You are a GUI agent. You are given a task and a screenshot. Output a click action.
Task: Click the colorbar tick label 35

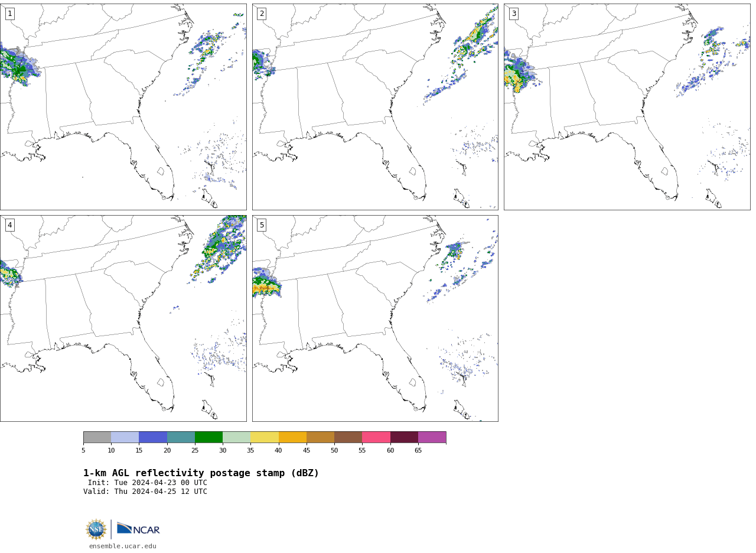click(250, 450)
